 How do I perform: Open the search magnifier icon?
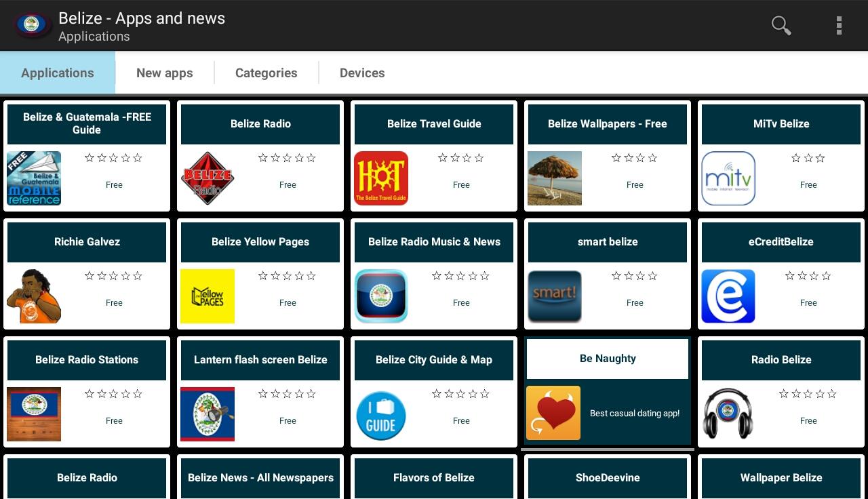[781, 26]
